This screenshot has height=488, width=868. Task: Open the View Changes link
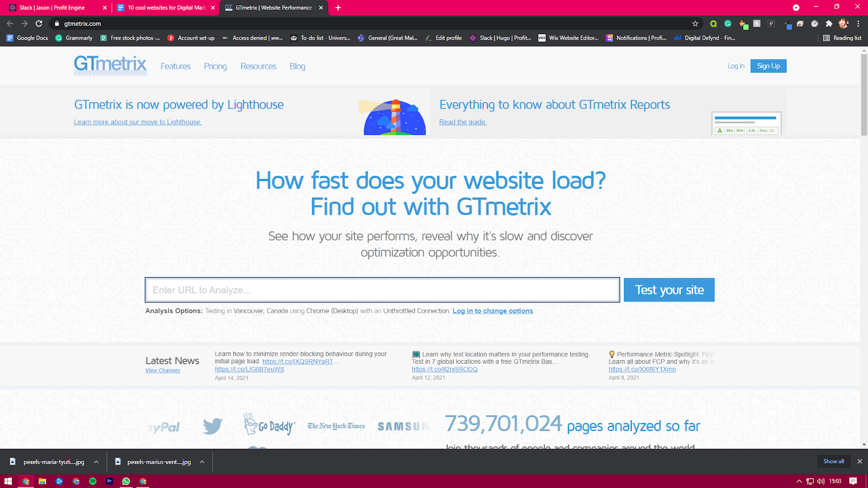point(163,371)
